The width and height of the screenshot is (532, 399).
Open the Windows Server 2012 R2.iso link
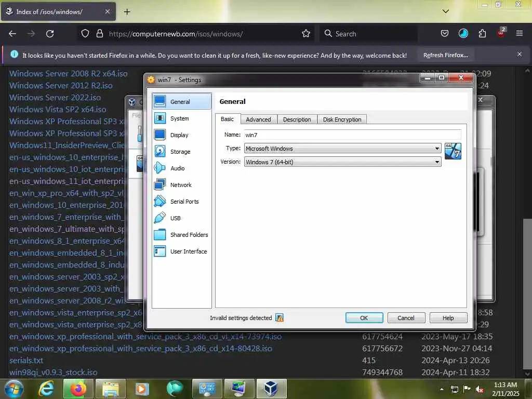(x=61, y=86)
